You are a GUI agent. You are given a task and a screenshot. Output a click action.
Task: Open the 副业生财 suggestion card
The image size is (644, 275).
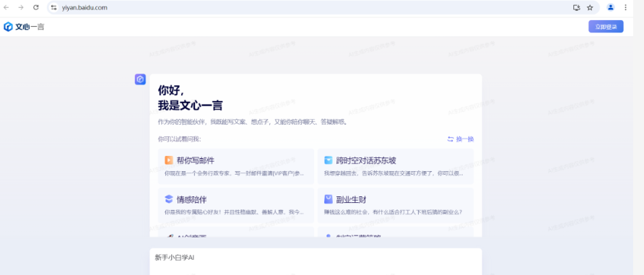click(x=396, y=206)
